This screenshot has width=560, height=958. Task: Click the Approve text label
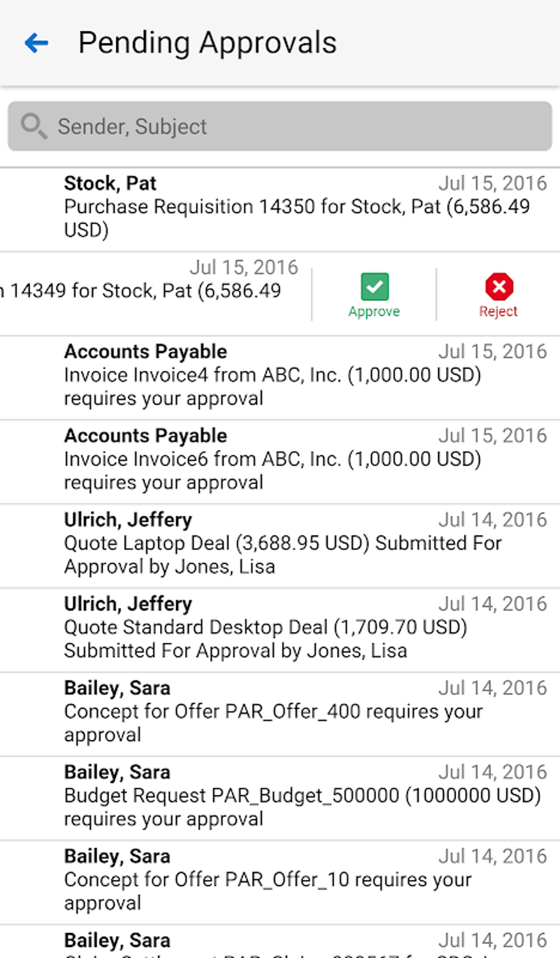[x=374, y=311]
